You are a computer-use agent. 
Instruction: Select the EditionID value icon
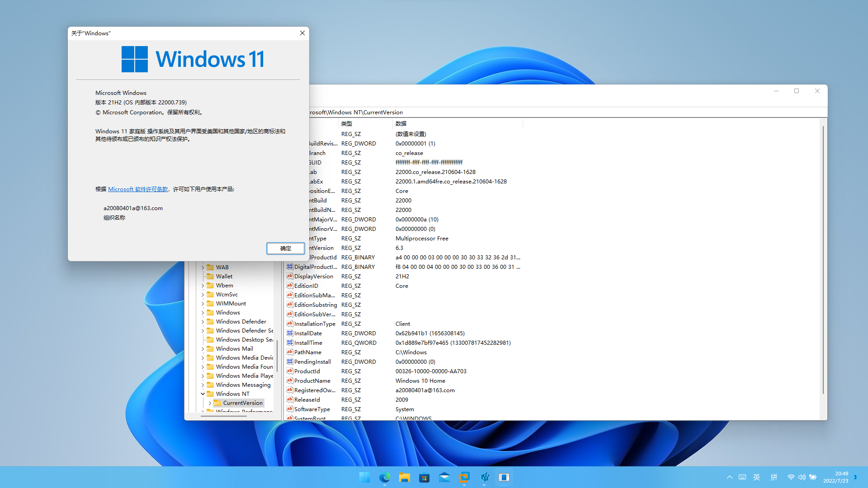click(x=290, y=286)
